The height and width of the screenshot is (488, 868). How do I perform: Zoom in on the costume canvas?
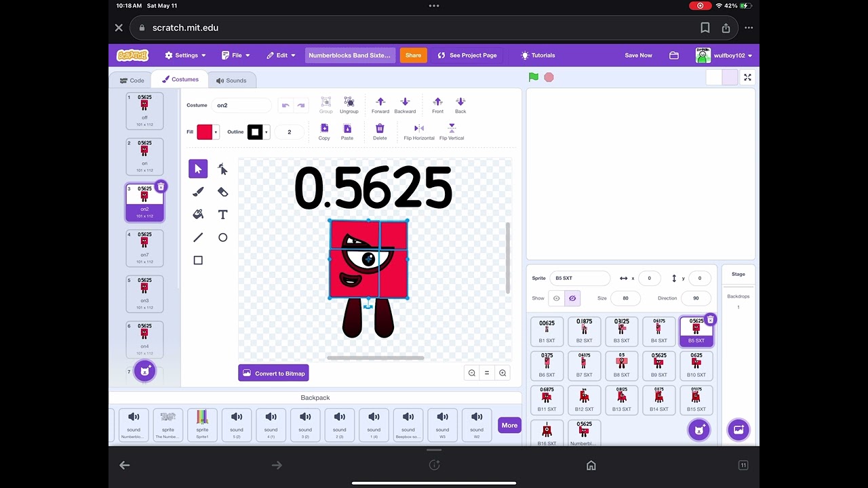[502, 373]
